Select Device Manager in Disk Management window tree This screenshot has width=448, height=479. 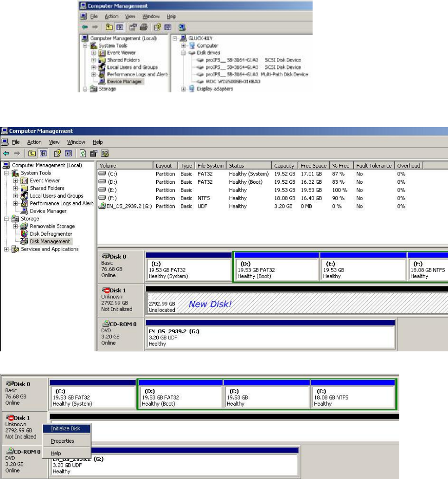(48, 211)
